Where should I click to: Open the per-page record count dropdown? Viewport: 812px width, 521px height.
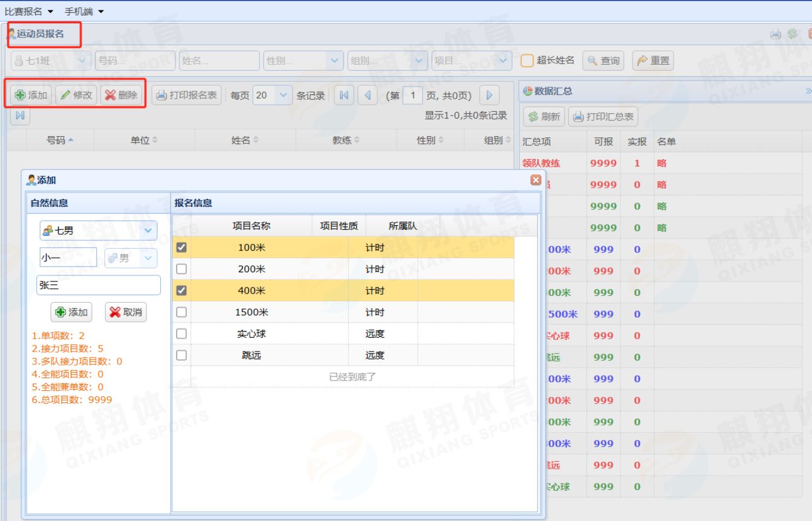282,95
